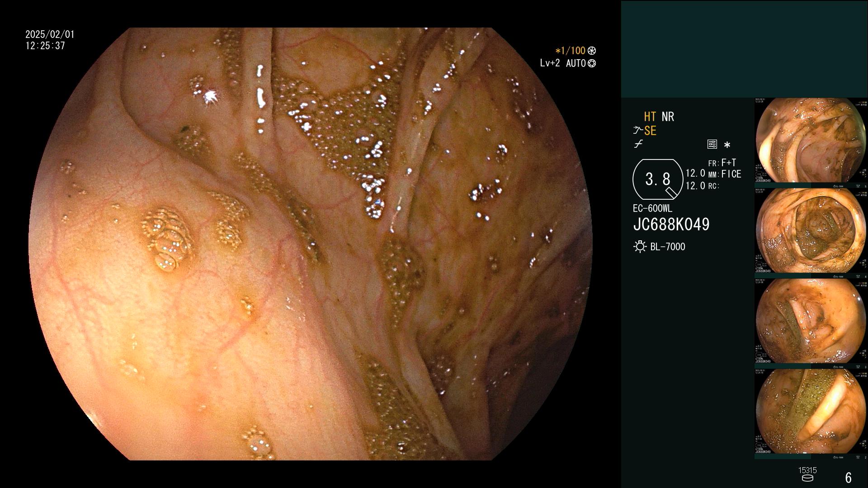Screen dimensions: 868x488
Task: Click the structure enhancement icon beside SE
Action: [638, 131]
